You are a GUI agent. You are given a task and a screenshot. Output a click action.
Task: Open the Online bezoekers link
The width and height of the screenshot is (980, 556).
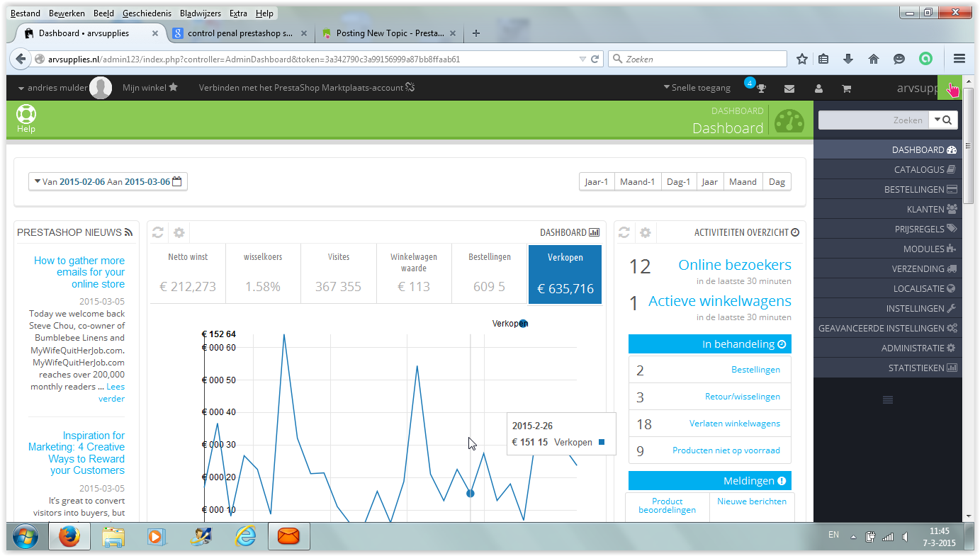pos(735,266)
